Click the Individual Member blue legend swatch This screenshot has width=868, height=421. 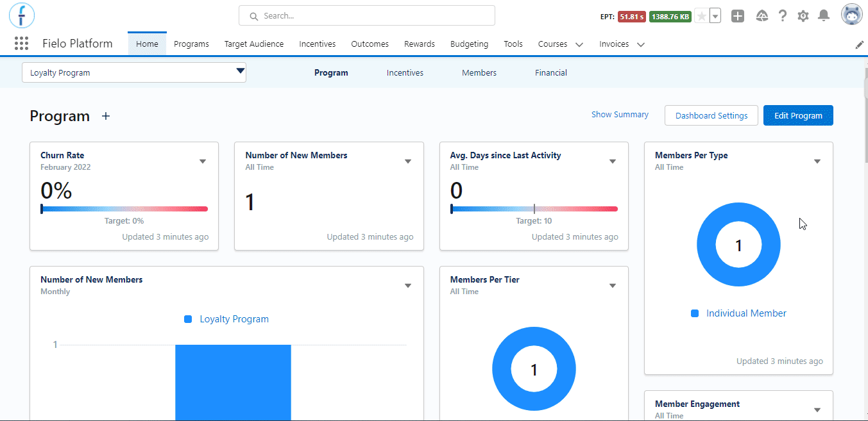pyautogui.click(x=695, y=313)
